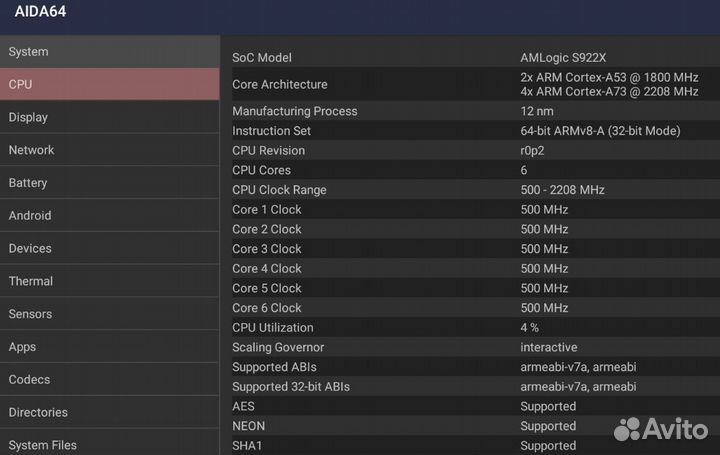Open the Sensors section

point(108,314)
